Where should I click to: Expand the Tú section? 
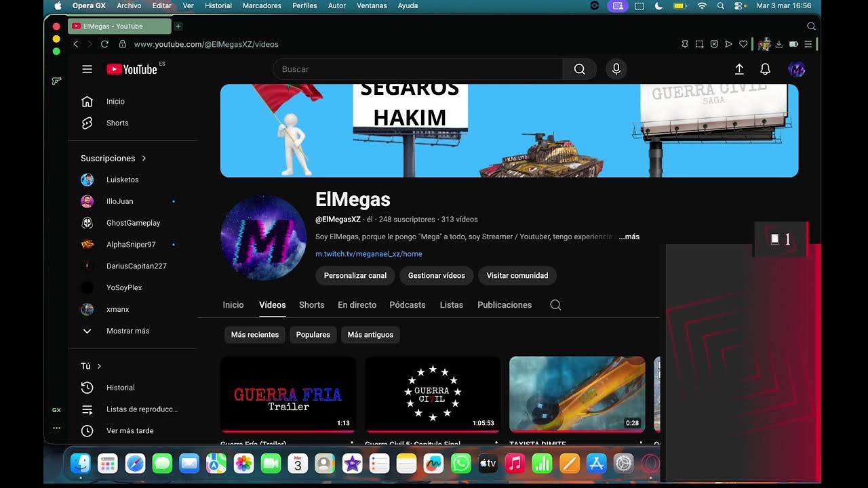[91, 366]
